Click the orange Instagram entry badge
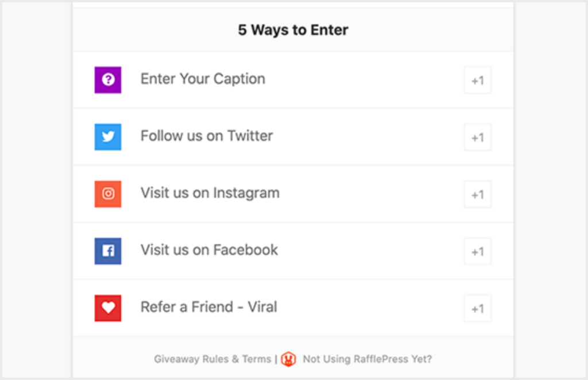The height and width of the screenshot is (380, 588). [107, 194]
